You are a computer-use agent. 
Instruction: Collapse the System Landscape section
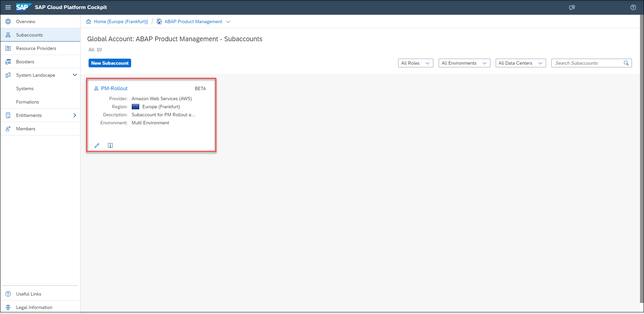coord(75,75)
